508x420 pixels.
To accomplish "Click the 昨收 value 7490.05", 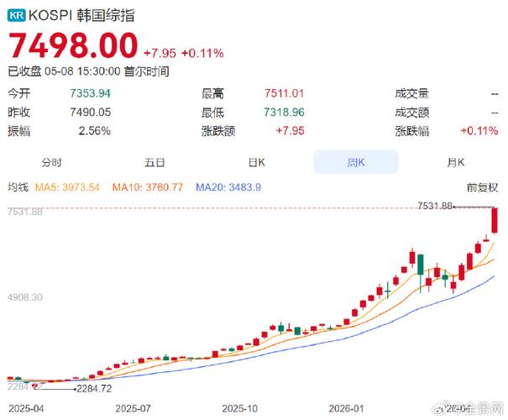I will (91, 112).
